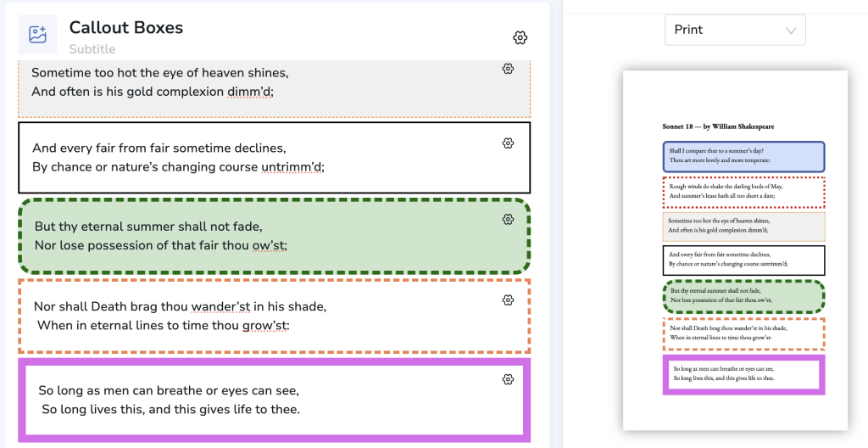
Task: Click the Subtitle placeholder field
Action: coord(92,49)
